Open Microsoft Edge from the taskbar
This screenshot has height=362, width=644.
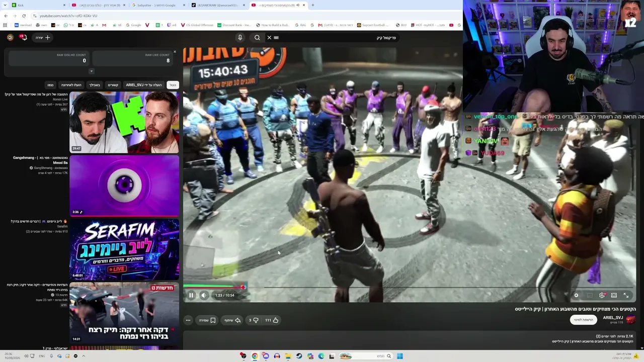tap(321, 356)
